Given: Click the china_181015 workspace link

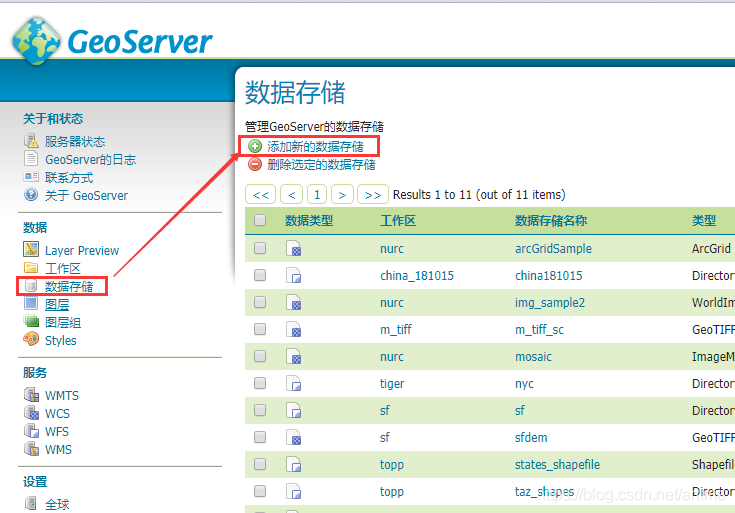Looking at the screenshot, I should [x=417, y=276].
